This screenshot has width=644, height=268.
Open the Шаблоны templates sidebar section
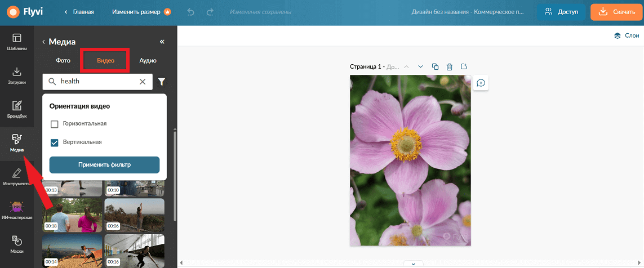coord(17,42)
